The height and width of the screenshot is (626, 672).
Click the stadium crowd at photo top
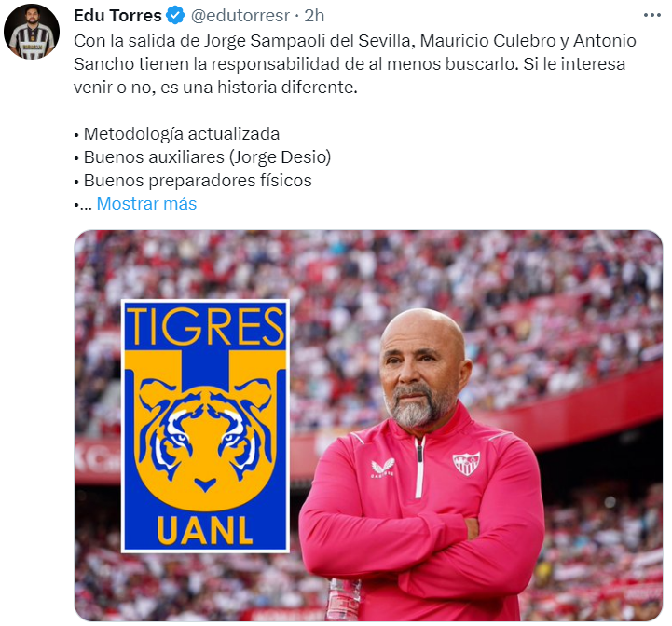[368, 262]
